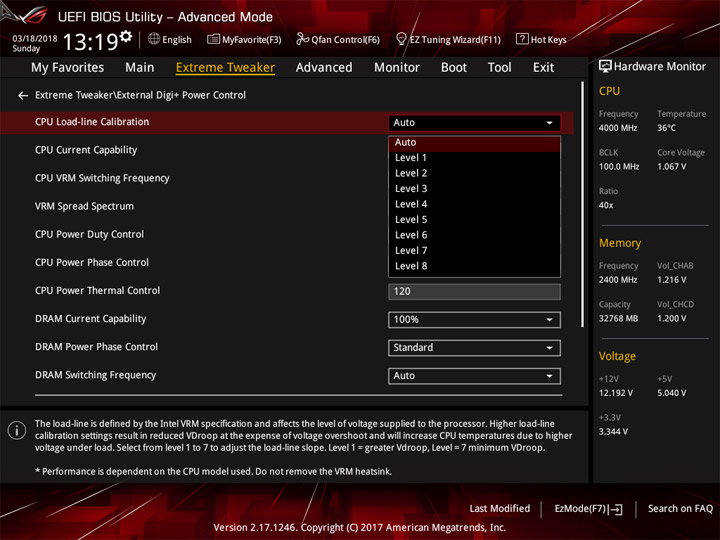720x540 pixels.
Task: Go to the Monitor tab
Action: pos(397,68)
